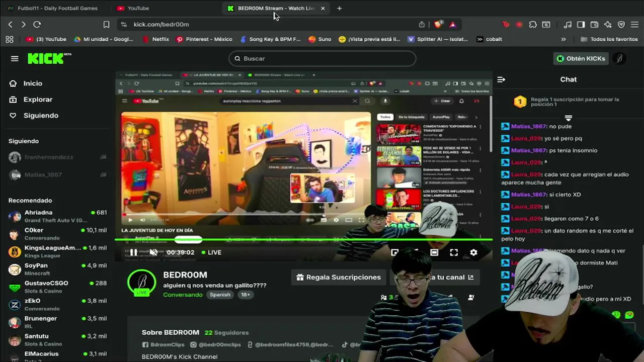The image size is (644, 362).
Task: Open Siguiendo in sidebar
Action: 33,116
